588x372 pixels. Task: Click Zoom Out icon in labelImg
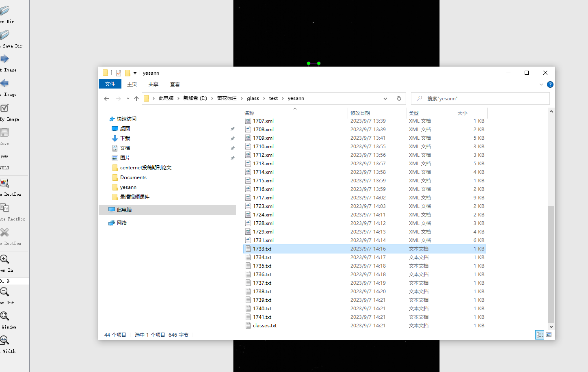(4, 292)
